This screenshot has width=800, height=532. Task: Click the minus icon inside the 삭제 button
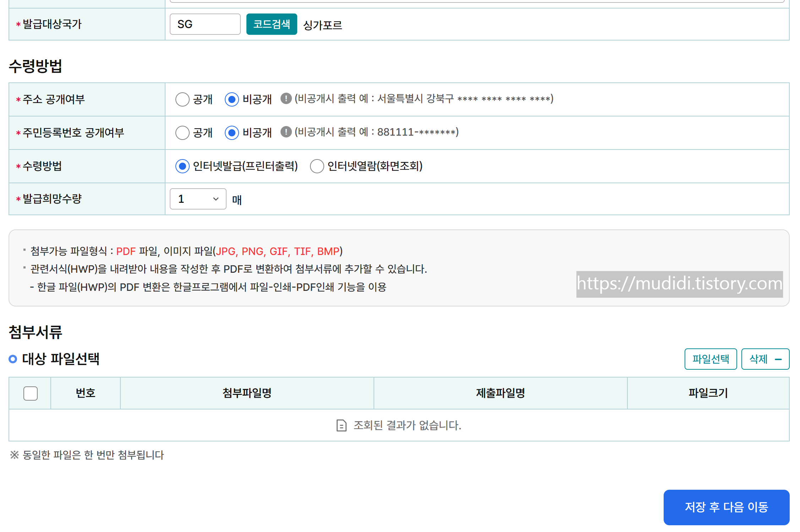(x=779, y=359)
